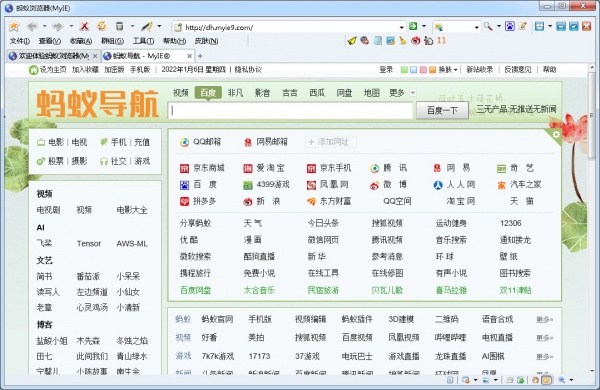Go forward with the forward arrow

pyautogui.click(x=58, y=26)
